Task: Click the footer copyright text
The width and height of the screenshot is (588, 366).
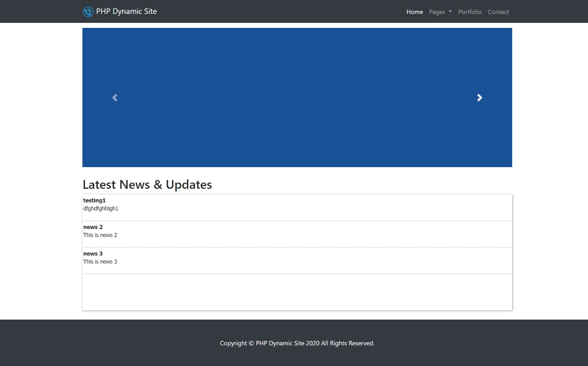Action: (297, 343)
